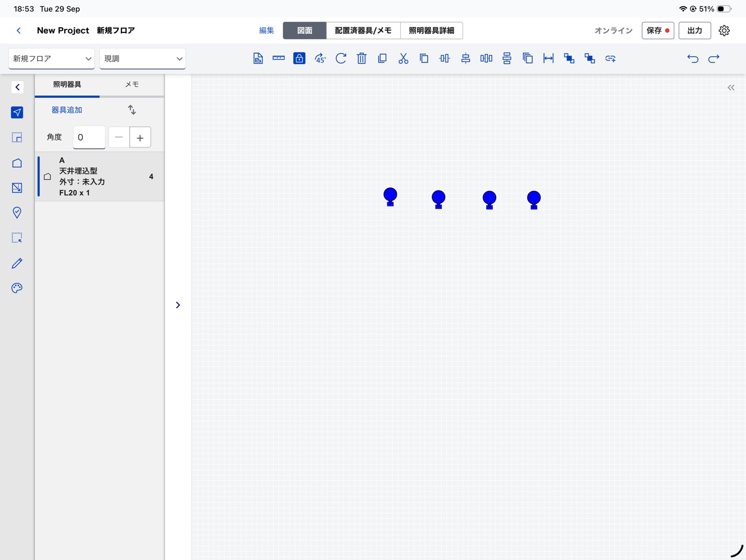
Task: Expand the panel with right chevron
Action: coord(178,305)
